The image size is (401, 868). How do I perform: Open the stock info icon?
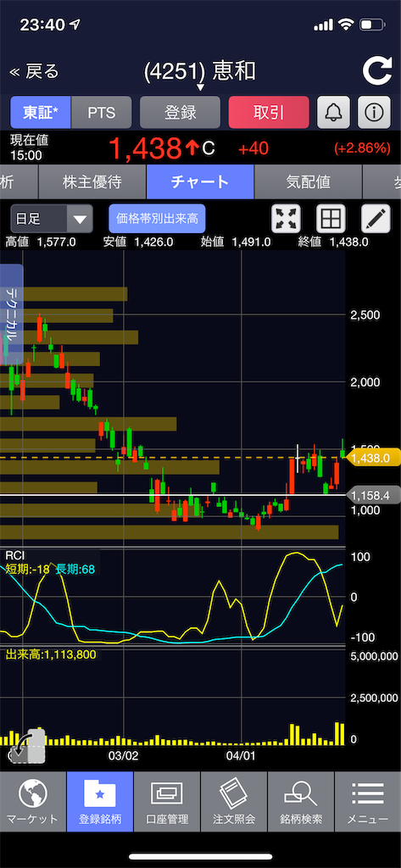click(375, 113)
